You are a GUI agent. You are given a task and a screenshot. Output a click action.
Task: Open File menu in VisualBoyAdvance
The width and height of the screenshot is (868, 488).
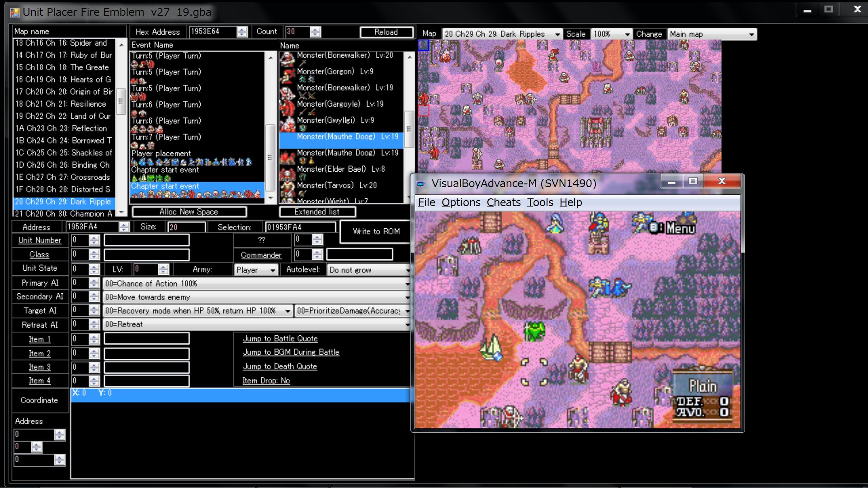click(426, 202)
